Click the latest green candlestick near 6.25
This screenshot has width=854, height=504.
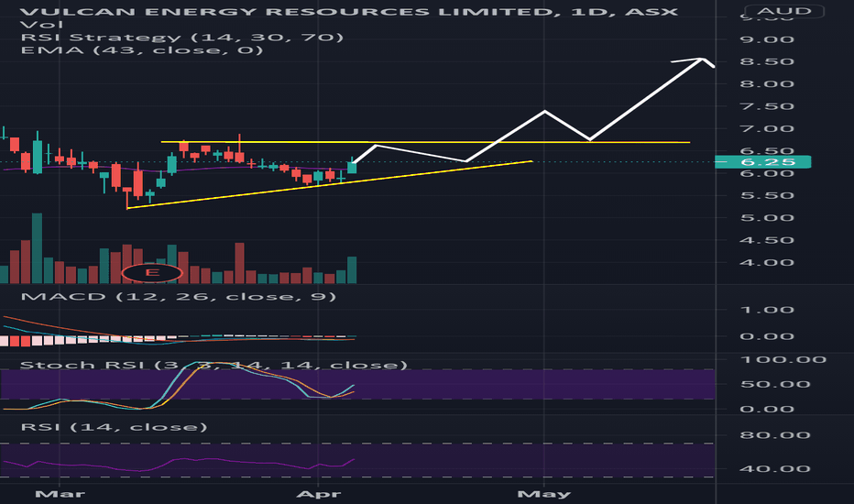tap(352, 168)
